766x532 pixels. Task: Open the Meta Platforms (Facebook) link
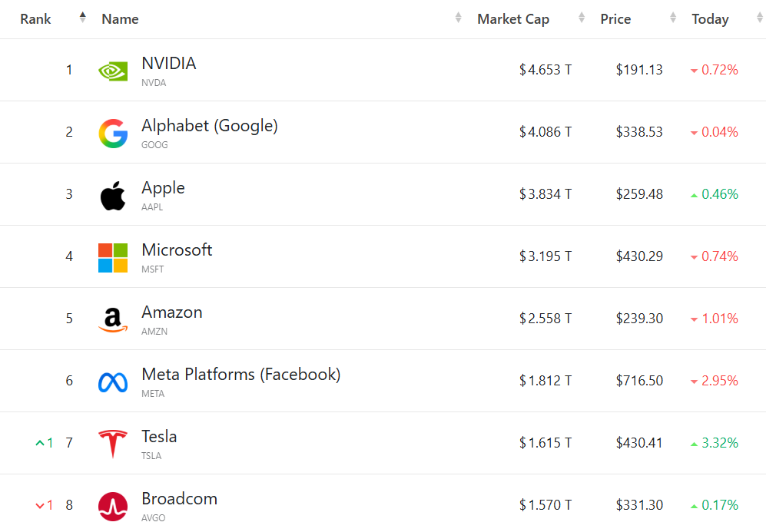(240, 375)
